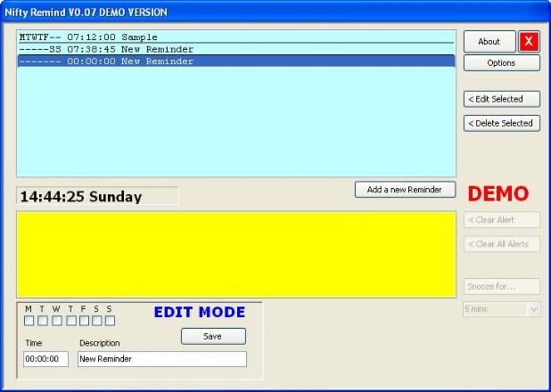Click the EDIT MODE label

[200, 313]
